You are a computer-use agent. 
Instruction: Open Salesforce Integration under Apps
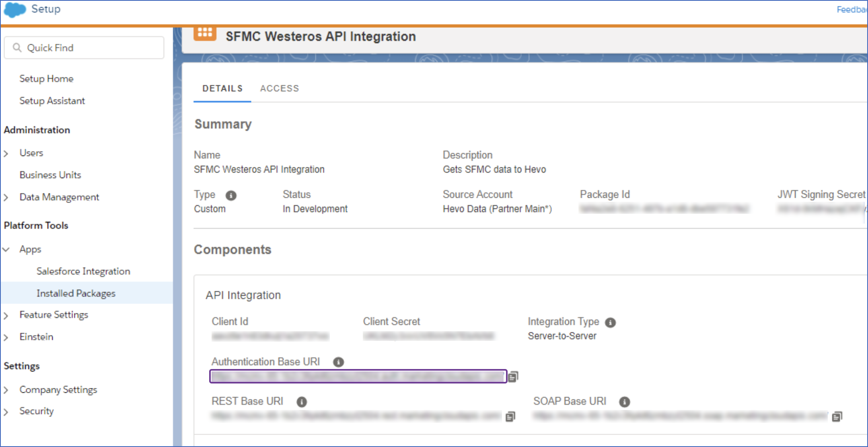[x=83, y=271]
